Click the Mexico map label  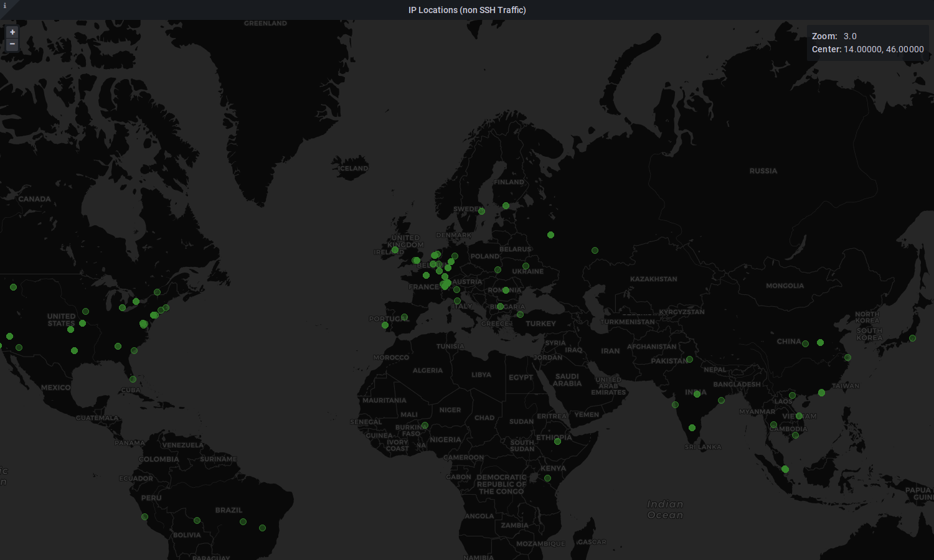click(x=56, y=387)
